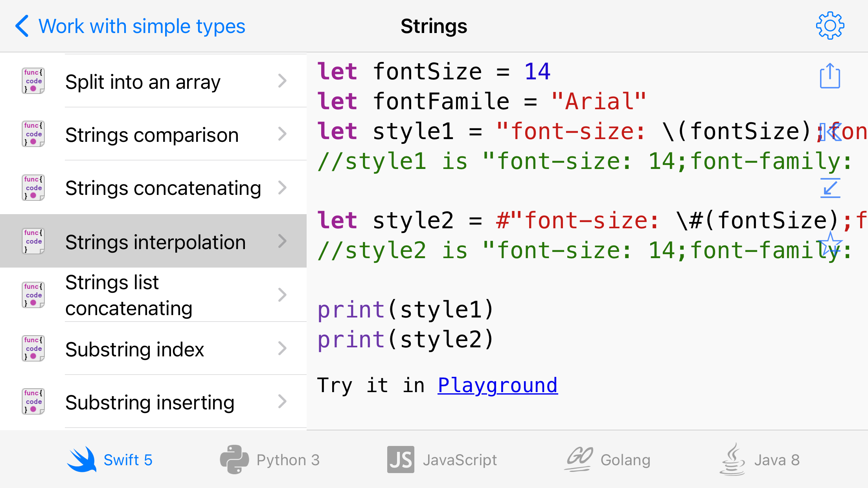Click the let style1 code line
Viewport: 868px width, 488px height.
(x=592, y=131)
